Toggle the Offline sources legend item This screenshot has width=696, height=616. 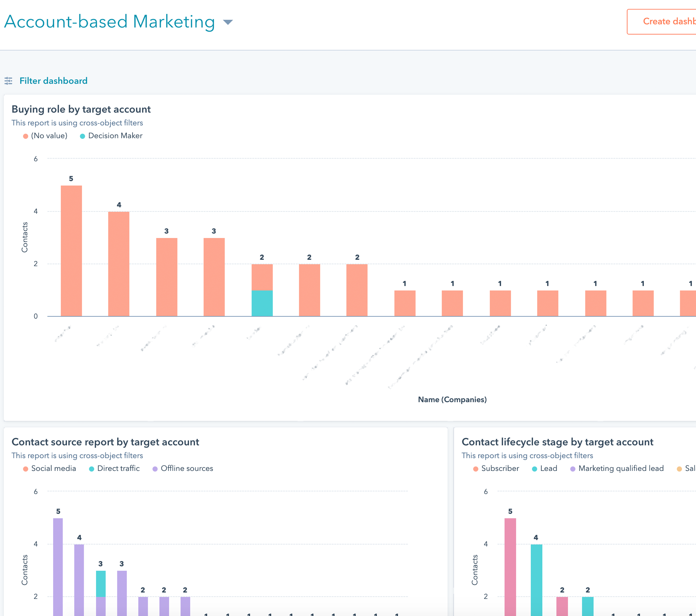(183, 469)
